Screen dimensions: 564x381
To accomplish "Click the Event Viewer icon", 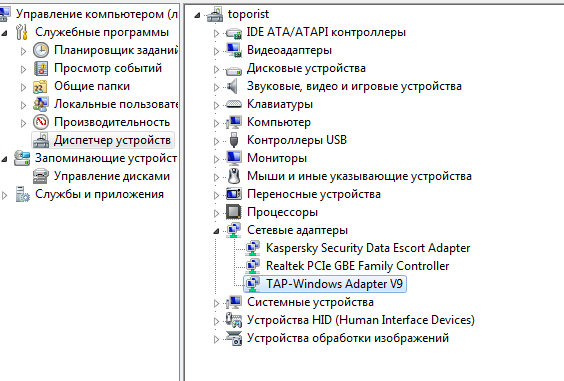I will [41, 68].
